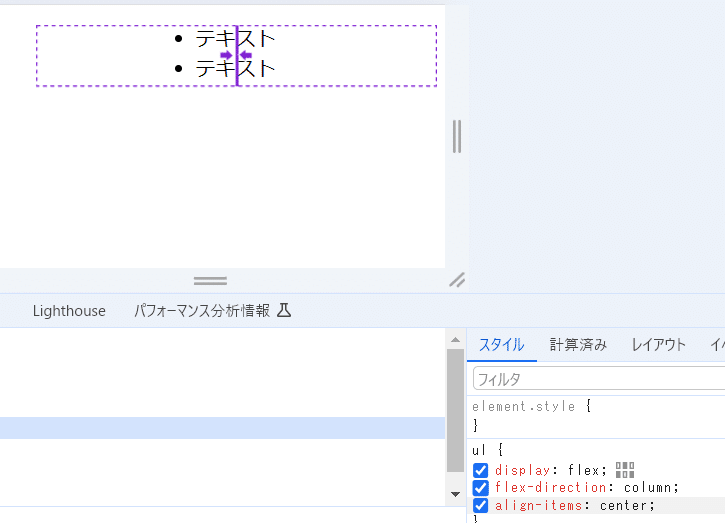Click the second テキスト list item
The height and width of the screenshot is (523, 725).
point(235,69)
